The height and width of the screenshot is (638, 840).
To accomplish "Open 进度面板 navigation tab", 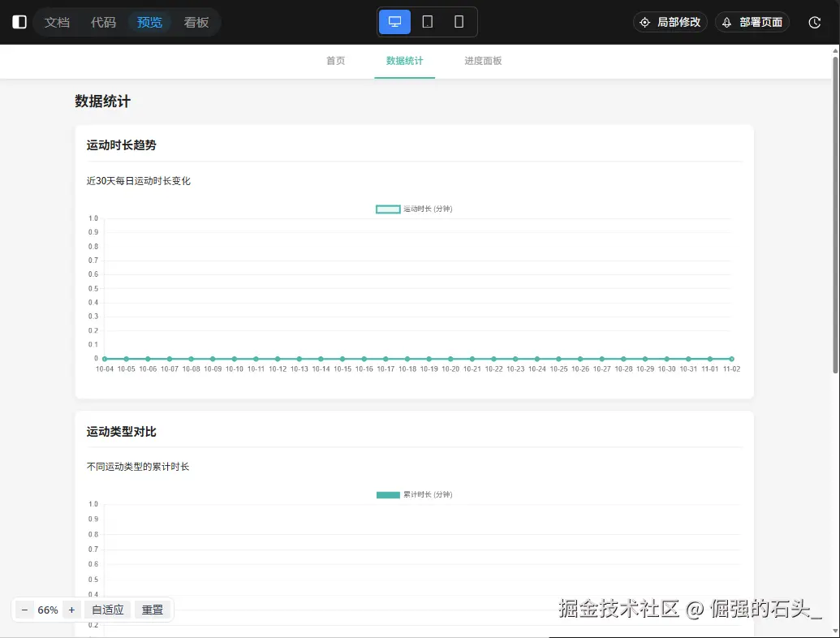I will coord(483,61).
